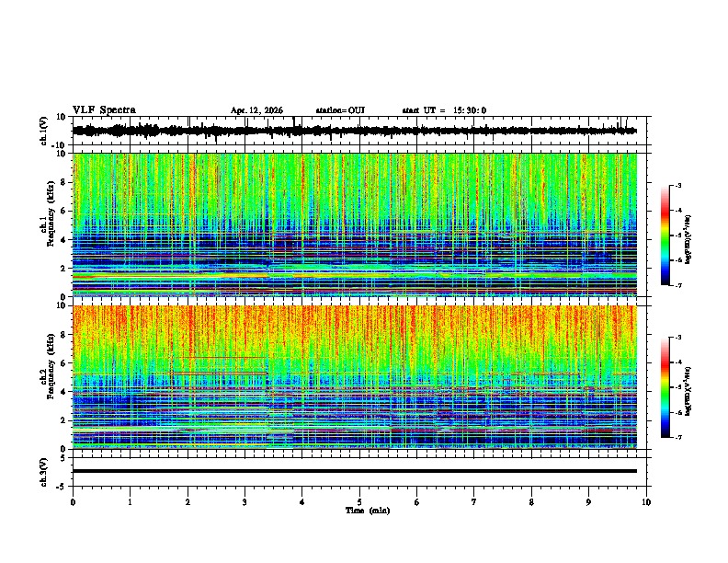Click time-axis tick label "1"

click(130, 502)
